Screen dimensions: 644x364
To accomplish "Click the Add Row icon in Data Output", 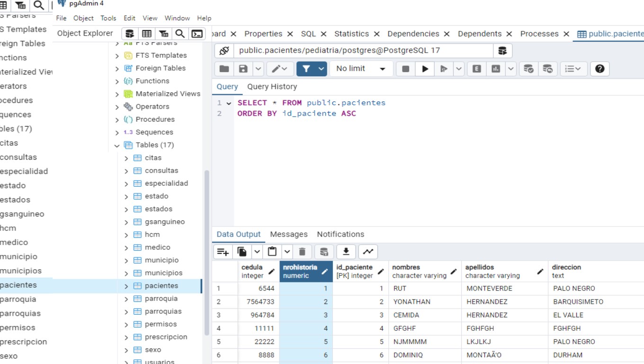I will coord(223,252).
